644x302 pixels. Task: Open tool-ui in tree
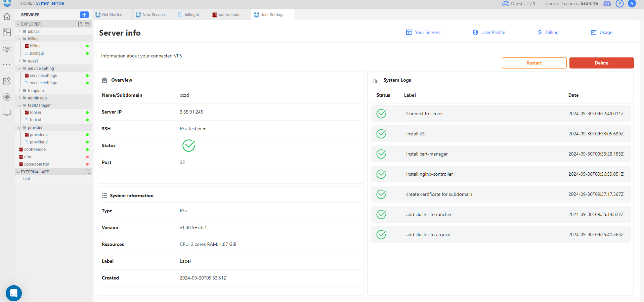tap(35, 120)
